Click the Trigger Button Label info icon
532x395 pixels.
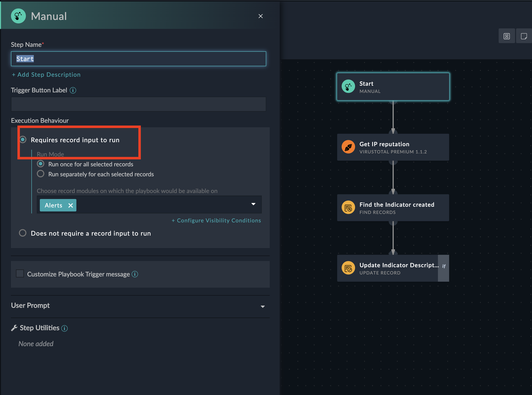point(73,90)
